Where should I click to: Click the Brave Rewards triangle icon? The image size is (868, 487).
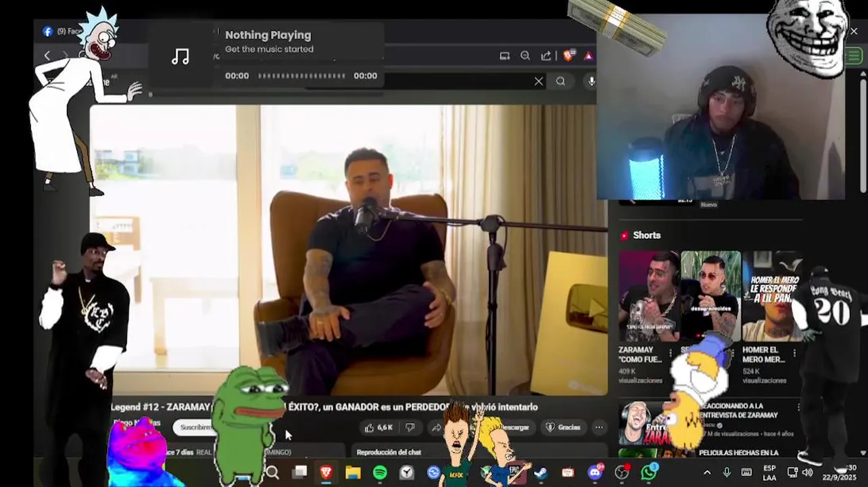point(589,56)
